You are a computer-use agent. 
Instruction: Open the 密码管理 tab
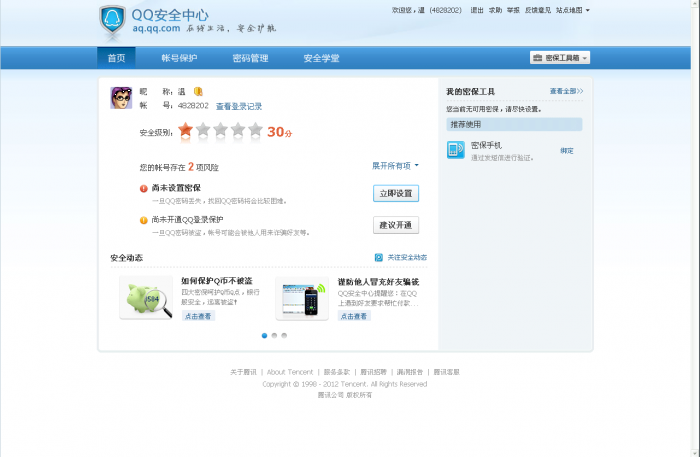(x=250, y=58)
